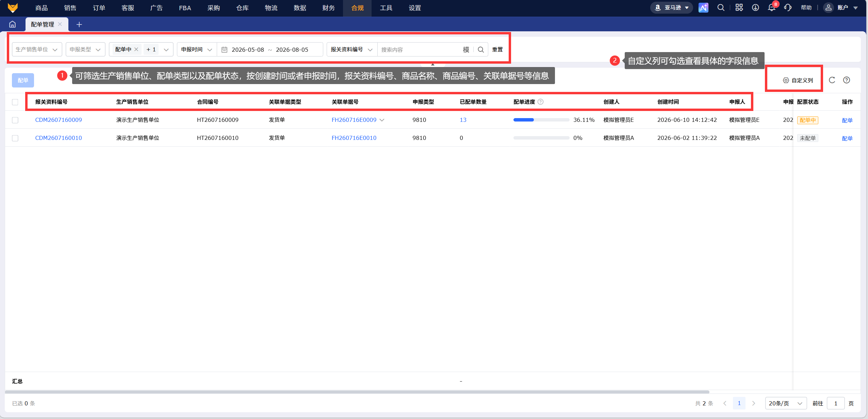Click 配单 action for CDM2607160010 row
The image size is (868, 419).
[x=847, y=138]
